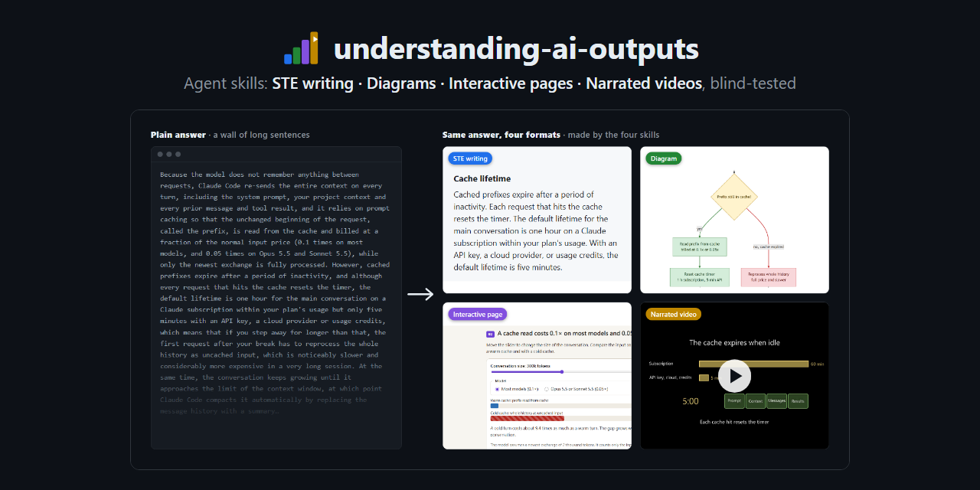The height and width of the screenshot is (490, 980).
Task: Click the purple "B2" badge icon
Action: 490,334
